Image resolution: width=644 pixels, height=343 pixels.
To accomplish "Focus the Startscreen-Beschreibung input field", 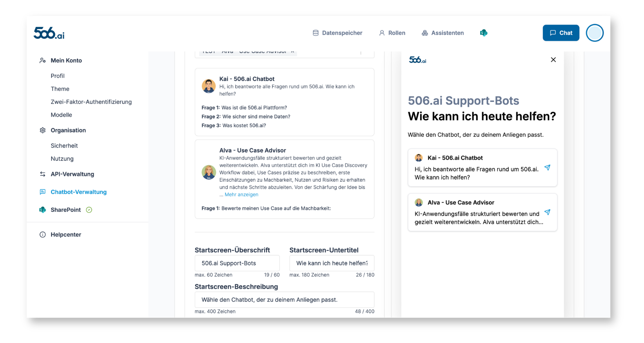I will (x=284, y=299).
